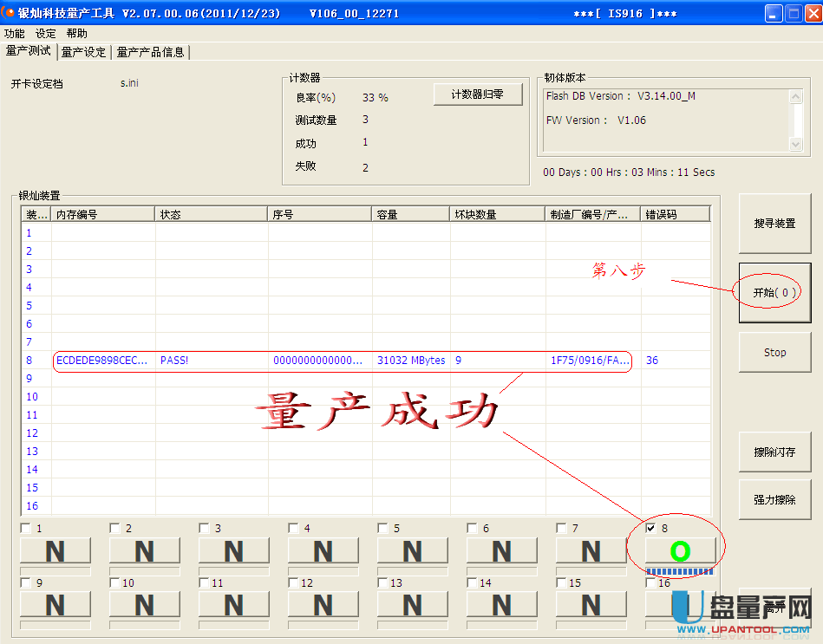Open the 功能 menu
The width and height of the screenshot is (823, 644).
point(14,33)
